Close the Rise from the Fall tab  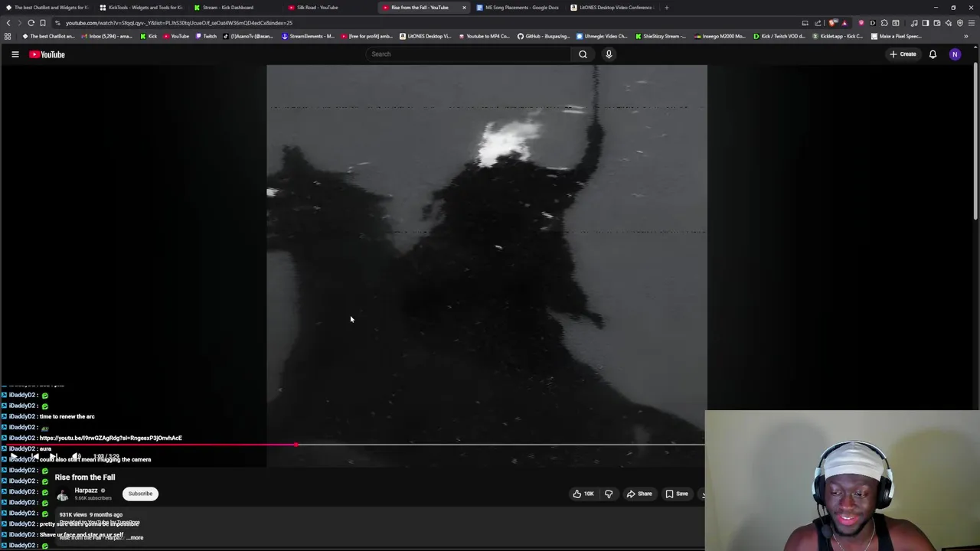463,8
